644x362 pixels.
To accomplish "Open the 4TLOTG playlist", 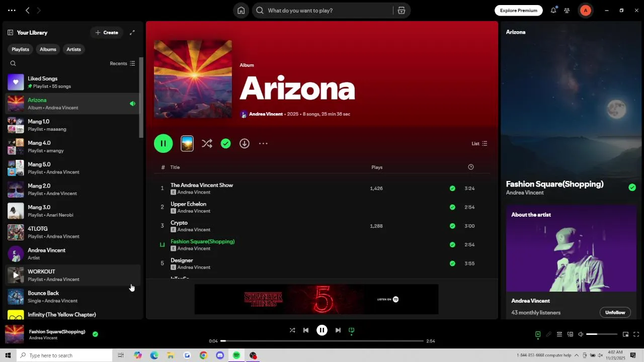I will pyautogui.click(x=73, y=232).
